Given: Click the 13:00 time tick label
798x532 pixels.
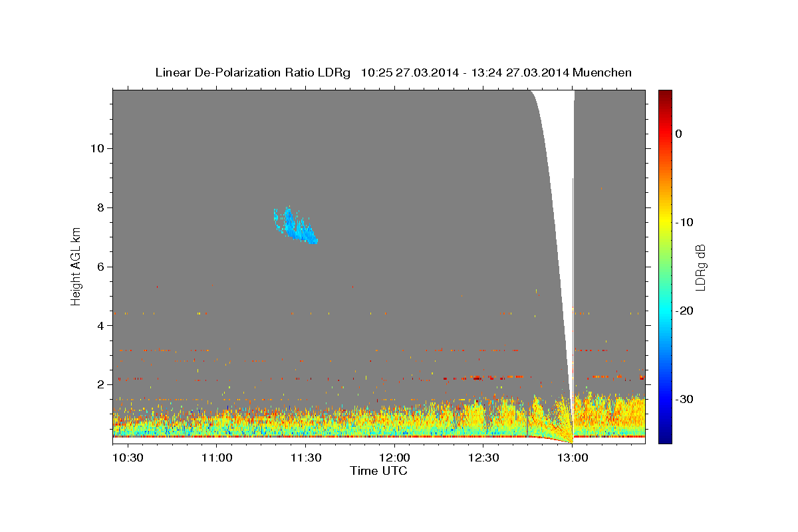Looking at the screenshot, I should pos(573,458).
